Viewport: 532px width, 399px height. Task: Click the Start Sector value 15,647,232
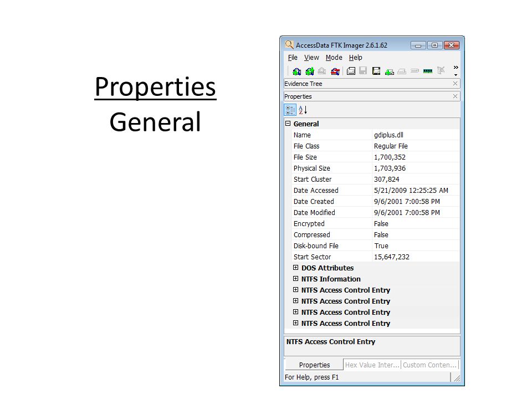(392, 257)
